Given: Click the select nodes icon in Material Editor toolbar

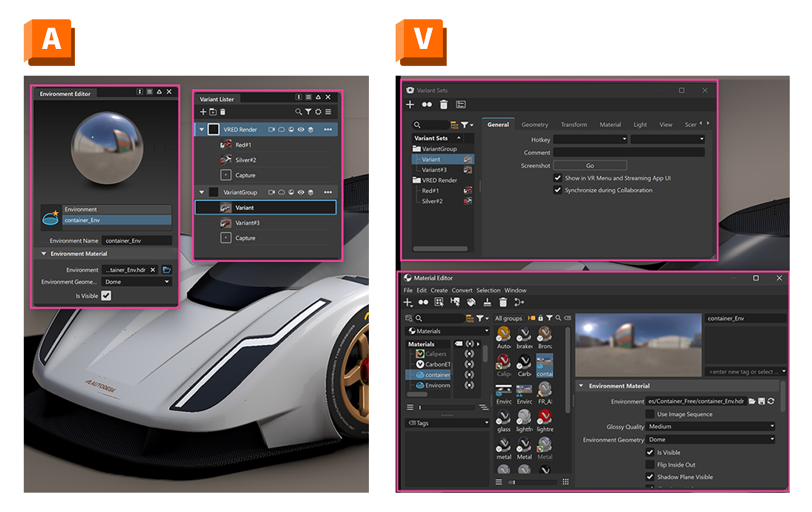Looking at the screenshot, I should [x=439, y=302].
